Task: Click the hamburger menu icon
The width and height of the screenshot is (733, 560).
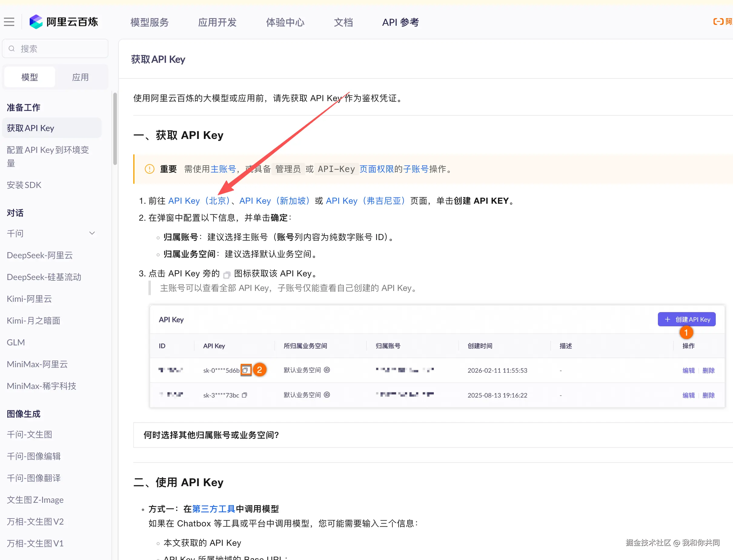Action: pos(9,22)
